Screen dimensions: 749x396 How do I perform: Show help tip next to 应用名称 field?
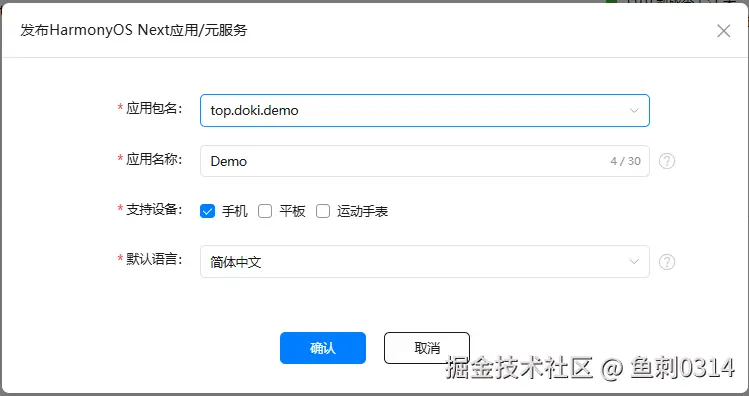click(x=667, y=161)
